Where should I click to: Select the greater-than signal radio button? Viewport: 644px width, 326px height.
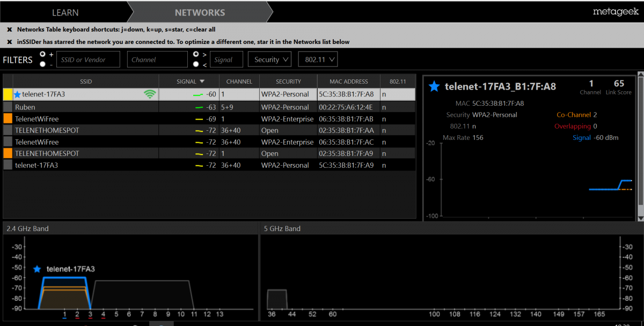click(x=196, y=54)
